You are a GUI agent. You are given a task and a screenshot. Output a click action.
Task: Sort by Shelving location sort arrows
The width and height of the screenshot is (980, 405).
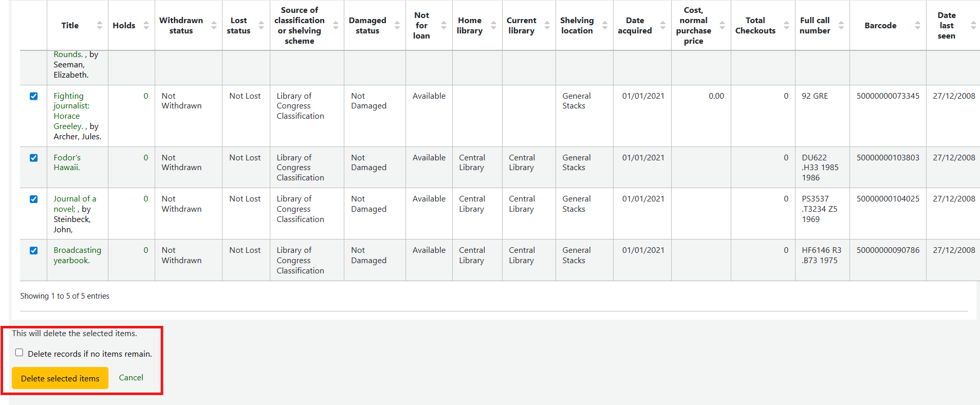(604, 25)
